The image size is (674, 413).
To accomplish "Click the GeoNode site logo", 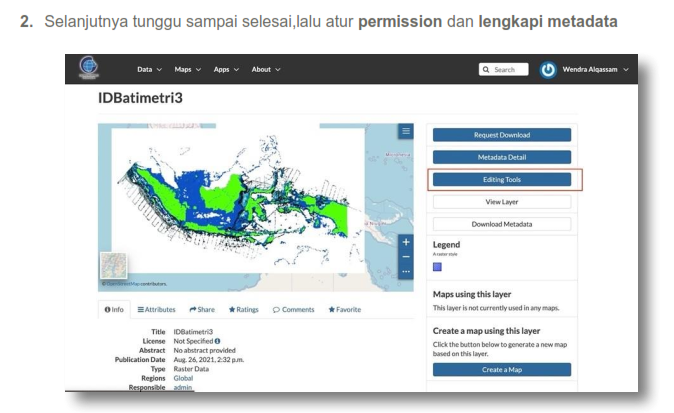I will [90, 69].
